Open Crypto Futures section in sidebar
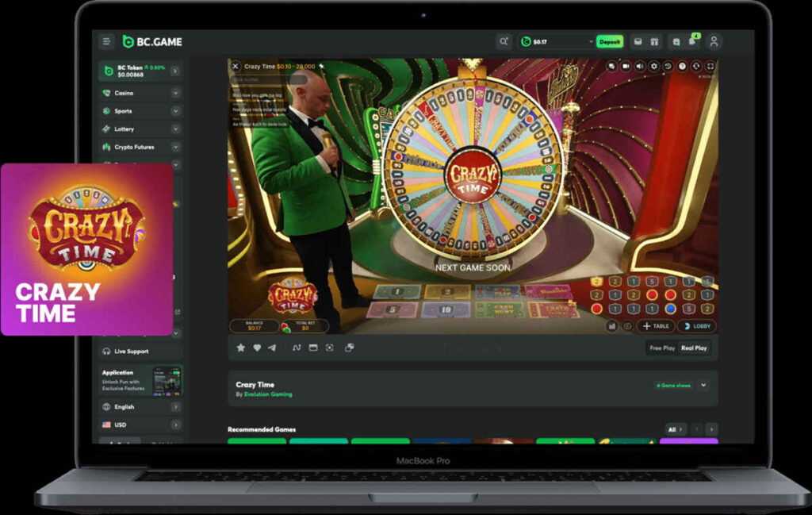812x515 pixels. click(134, 147)
